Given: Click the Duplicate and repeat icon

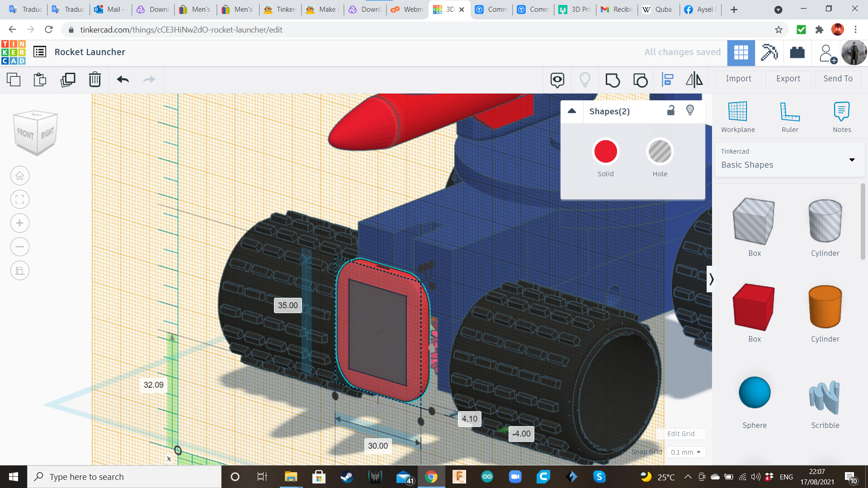Looking at the screenshot, I should tap(68, 80).
